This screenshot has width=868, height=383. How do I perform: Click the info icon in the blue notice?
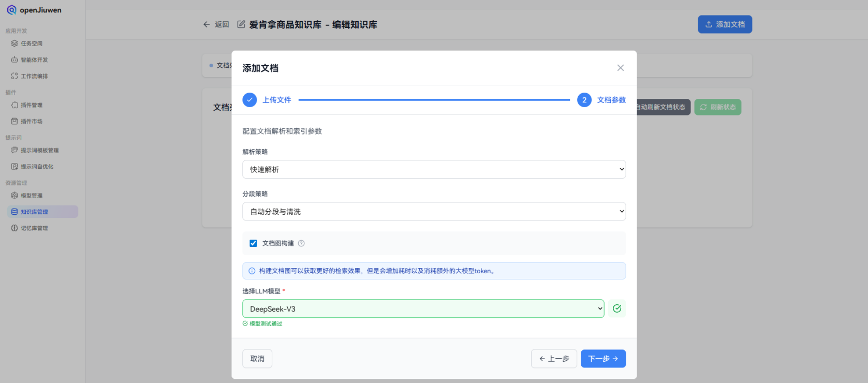pos(252,271)
